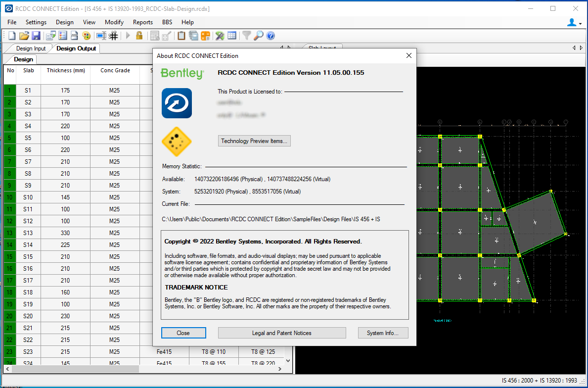588x388 pixels.
Task: Click the table's horizontal scrollbar left arrow
Action: [7, 369]
